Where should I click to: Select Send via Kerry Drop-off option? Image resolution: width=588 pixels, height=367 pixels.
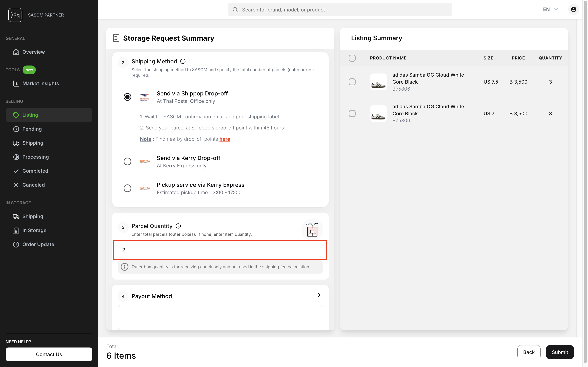[x=127, y=161]
